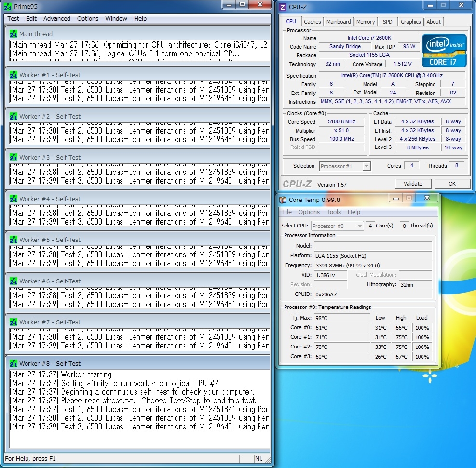Screen dimensions: 476x468
Task: Minimize the Core Temp window
Action: point(396,199)
